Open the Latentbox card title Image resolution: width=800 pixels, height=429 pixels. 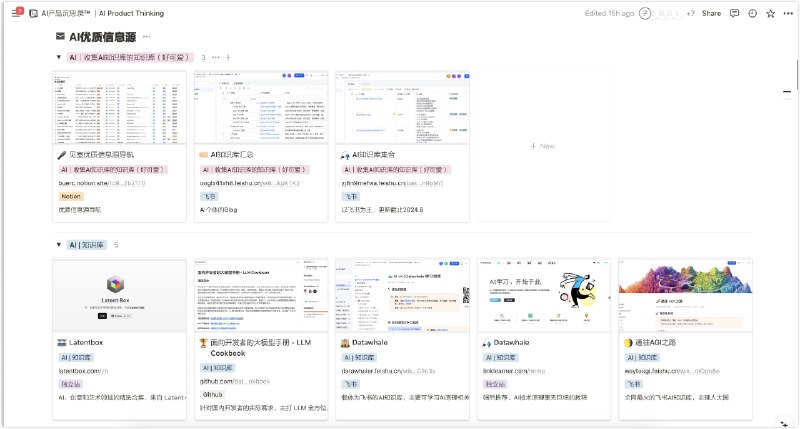coord(86,342)
